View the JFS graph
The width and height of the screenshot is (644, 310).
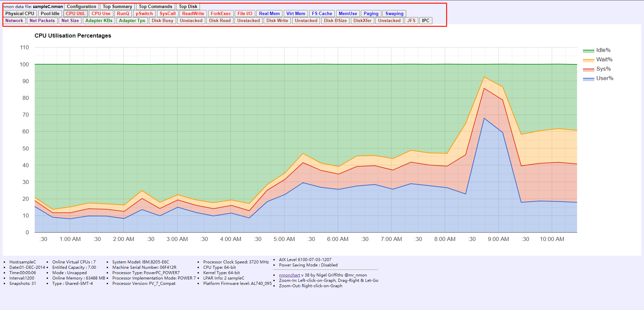pyautogui.click(x=411, y=20)
